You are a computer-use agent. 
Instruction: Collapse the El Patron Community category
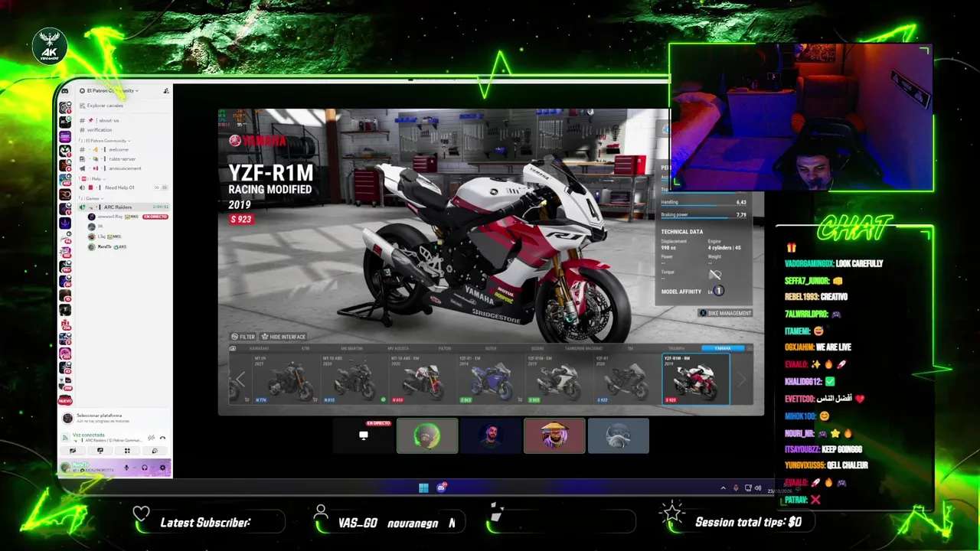tap(106, 141)
